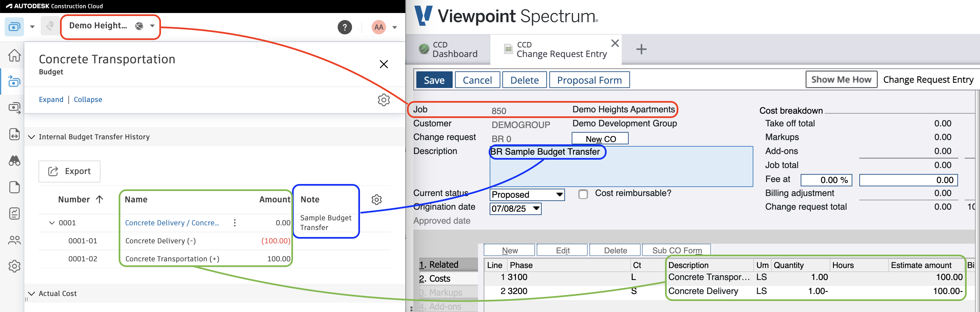980x312 pixels.
Task: Open the table column settings gear
Action: pos(377,199)
